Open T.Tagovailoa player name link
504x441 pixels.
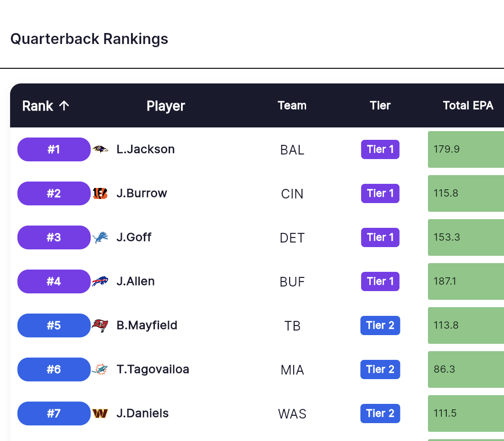[153, 369]
